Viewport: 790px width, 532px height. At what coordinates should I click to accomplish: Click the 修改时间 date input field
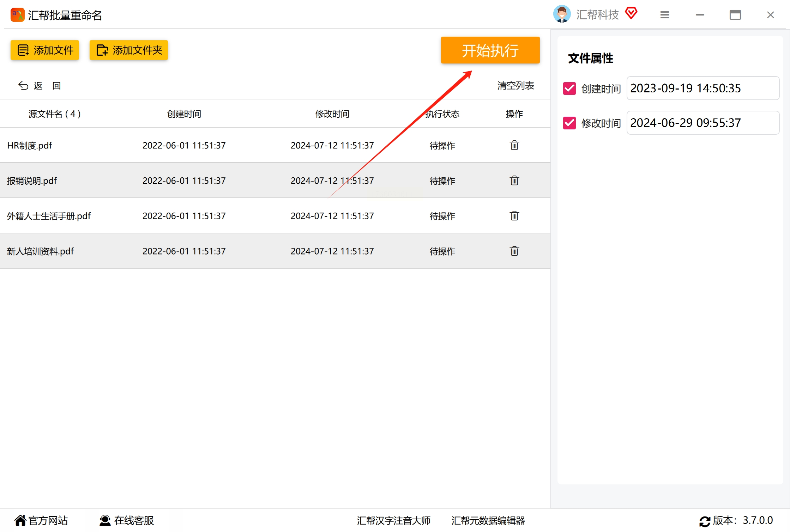pos(702,123)
